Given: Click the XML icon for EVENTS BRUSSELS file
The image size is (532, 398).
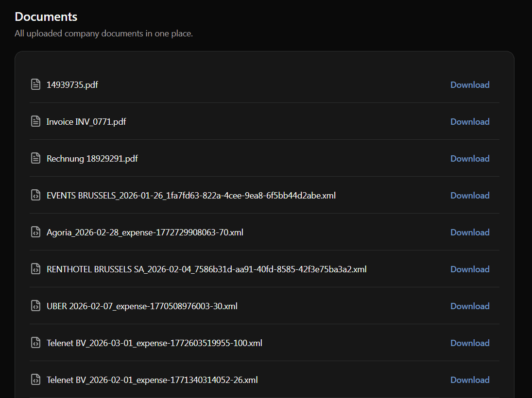Looking at the screenshot, I should (35, 195).
